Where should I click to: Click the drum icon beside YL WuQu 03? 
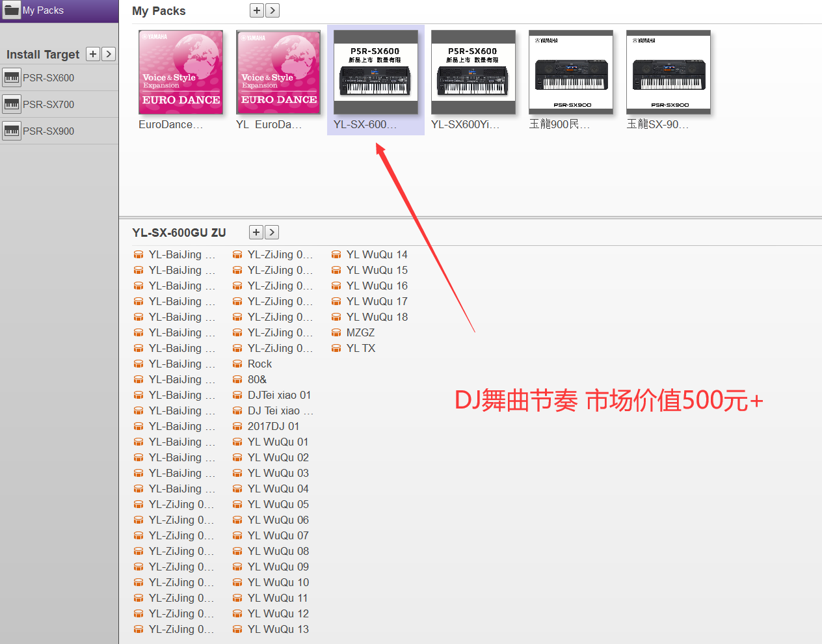pyautogui.click(x=237, y=474)
